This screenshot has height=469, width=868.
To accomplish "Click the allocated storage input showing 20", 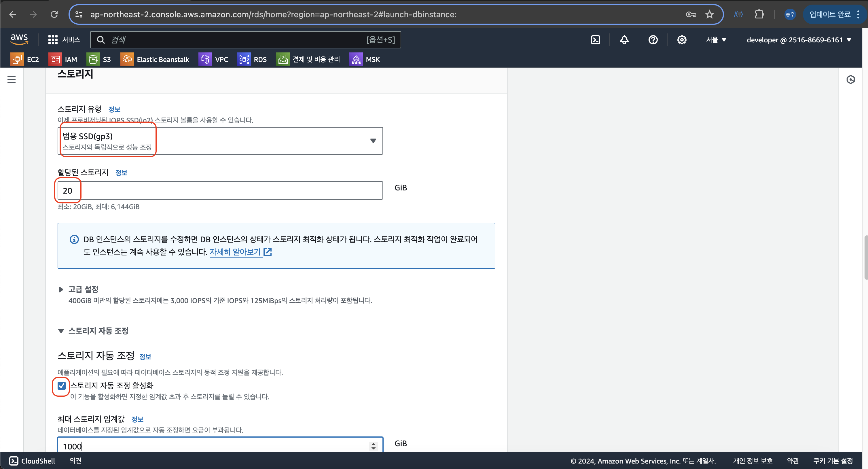I will point(220,190).
